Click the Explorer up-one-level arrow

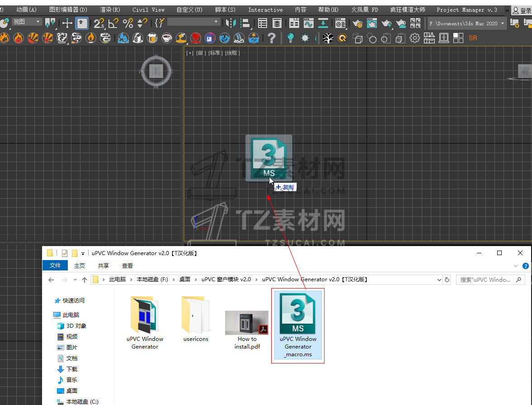click(85, 280)
